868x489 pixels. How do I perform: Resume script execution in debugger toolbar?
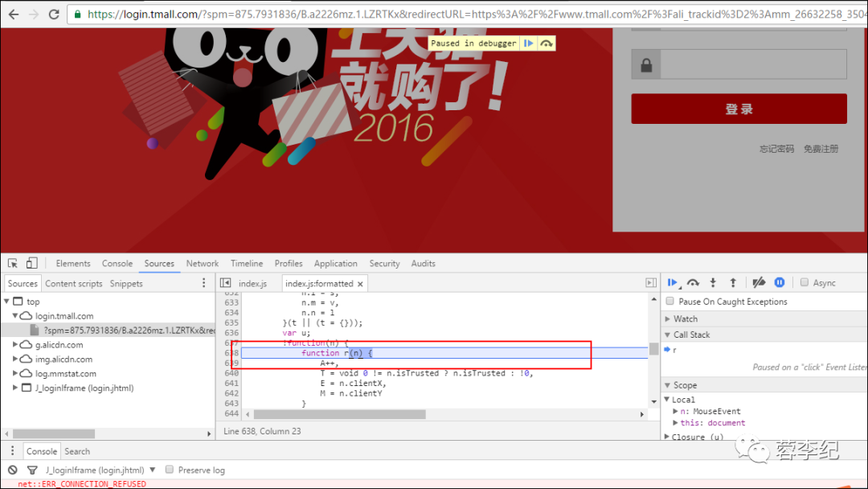click(673, 282)
